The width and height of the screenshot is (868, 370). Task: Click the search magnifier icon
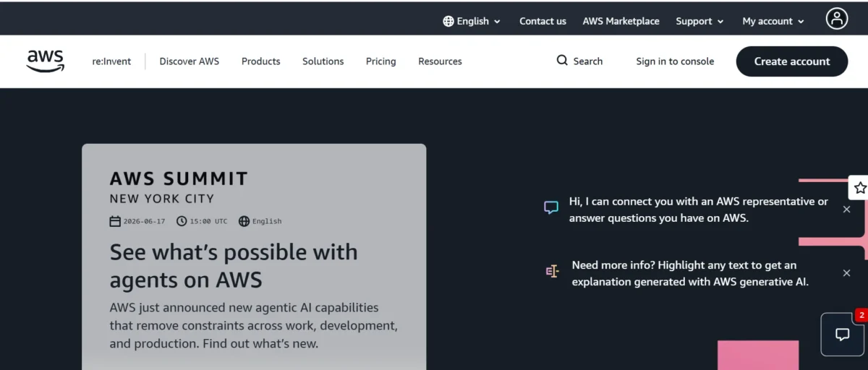(562, 61)
